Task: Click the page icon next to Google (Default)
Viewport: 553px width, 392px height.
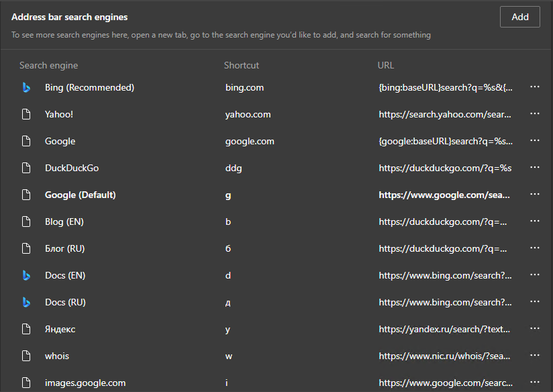Action: 26,195
